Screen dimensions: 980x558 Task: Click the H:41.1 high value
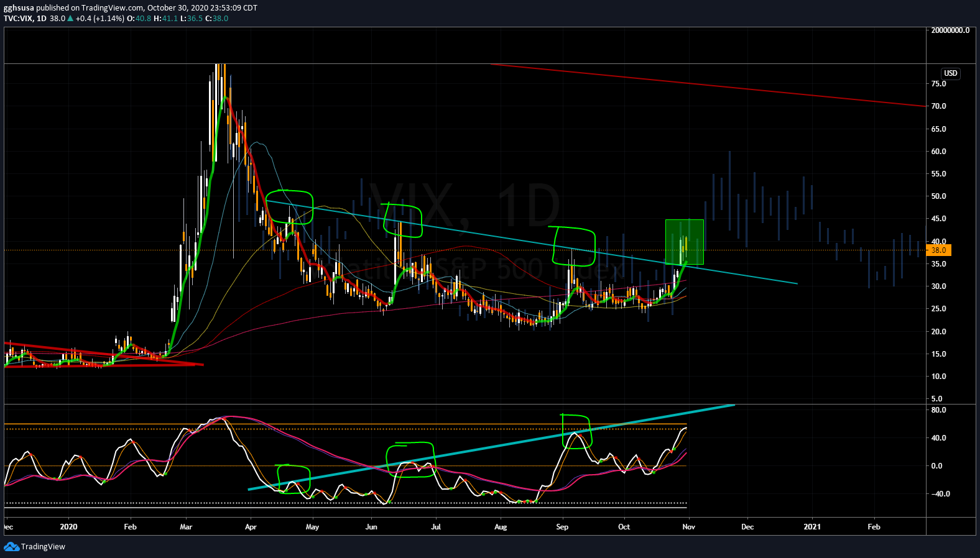point(165,19)
